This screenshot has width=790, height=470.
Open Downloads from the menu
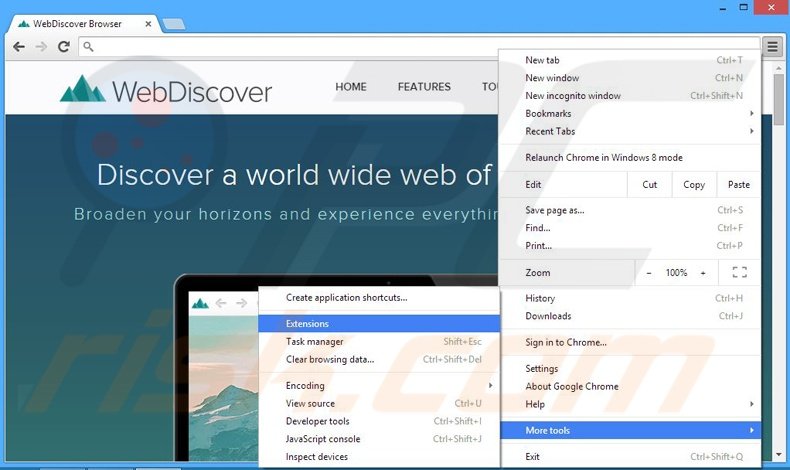click(x=630, y=316)
